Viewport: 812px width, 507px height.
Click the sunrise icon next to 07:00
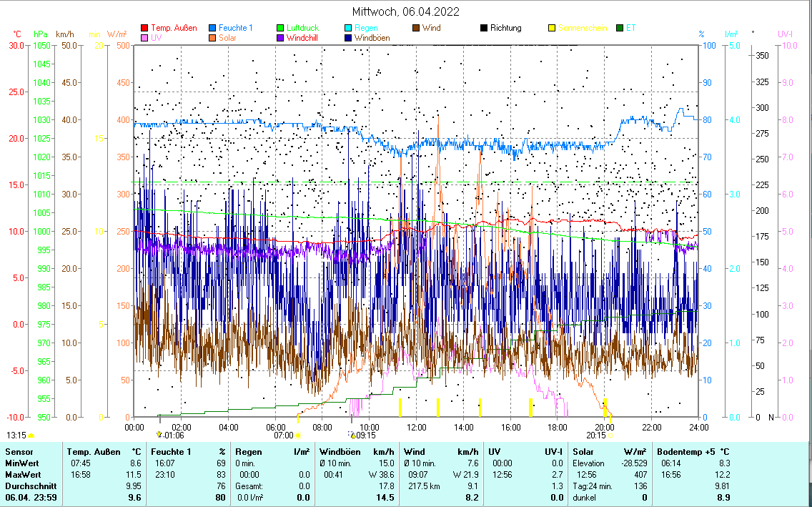click(x=298, y=435)
